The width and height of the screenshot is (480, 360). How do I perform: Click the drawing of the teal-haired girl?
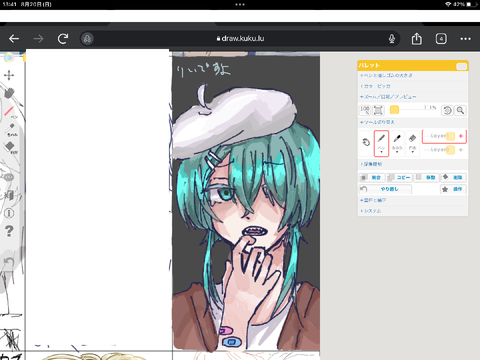click(x=246, y=203)
